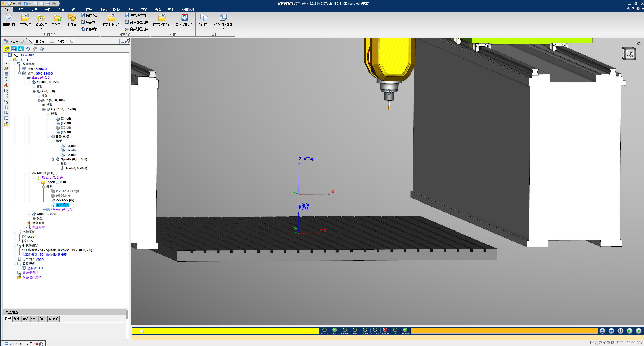
Task: Open the 机床/控制系统 ribbon tab
Action: (x=110, y=10)
